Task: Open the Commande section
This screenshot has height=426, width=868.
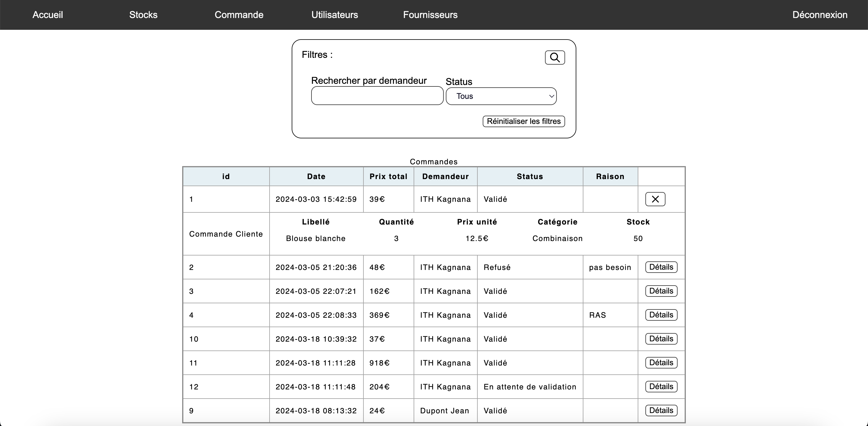Action: (239, 15)
